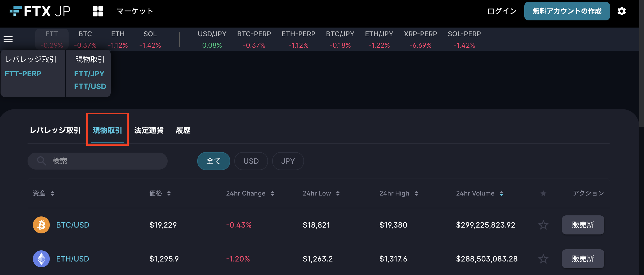Select XRP-PERP in the ticker bar

click(x=421, y=39)
